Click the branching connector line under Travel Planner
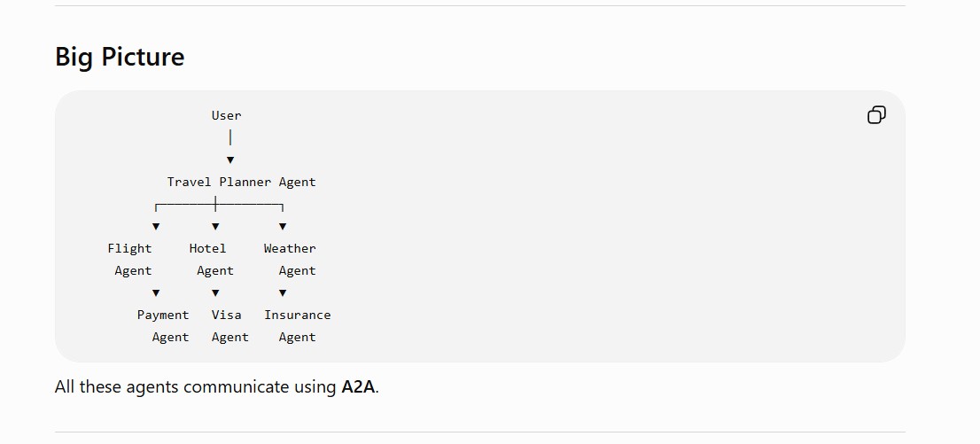This screenshot has width=980, height=444. pos(220,204)
